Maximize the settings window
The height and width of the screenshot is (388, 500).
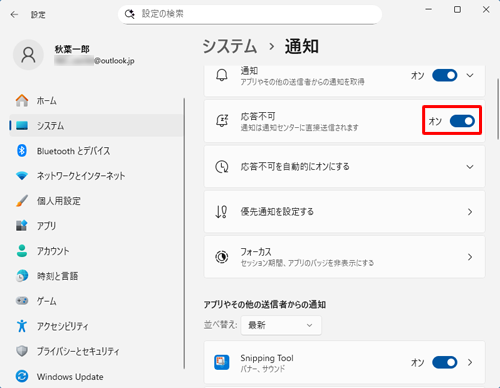(x=457, y=10)
